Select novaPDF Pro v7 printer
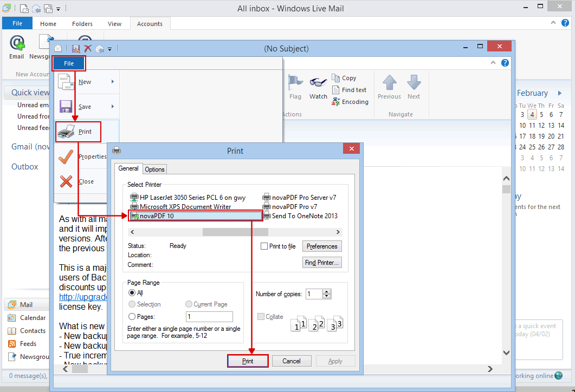The image size is (575, 392). (290, 207)
